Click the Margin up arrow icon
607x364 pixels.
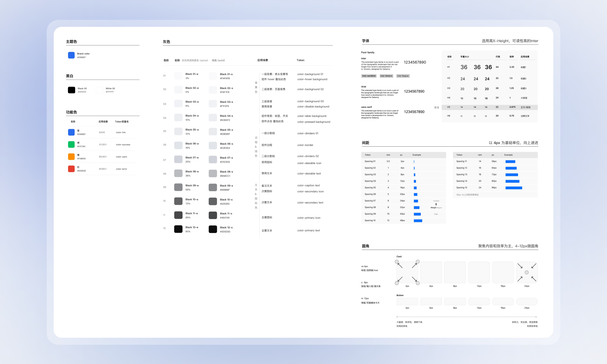pyautogui.click(x=436, y=204)
